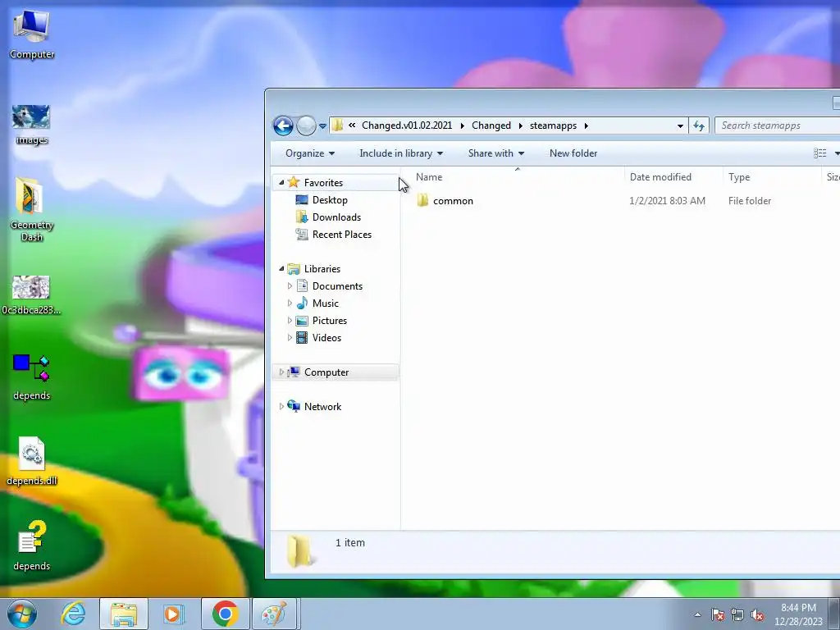Select the Music library
The image size is (840, 630).
(325, 304)
